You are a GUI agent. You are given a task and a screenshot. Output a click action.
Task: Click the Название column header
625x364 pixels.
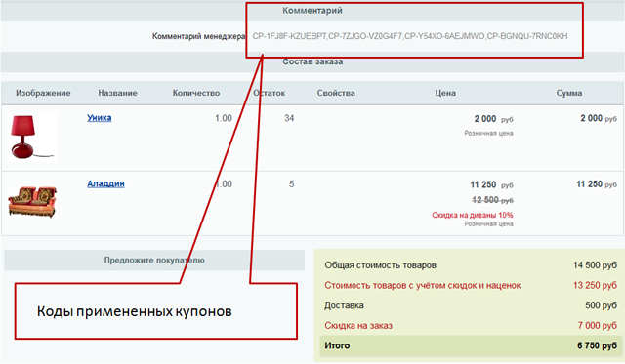point(117,93)
